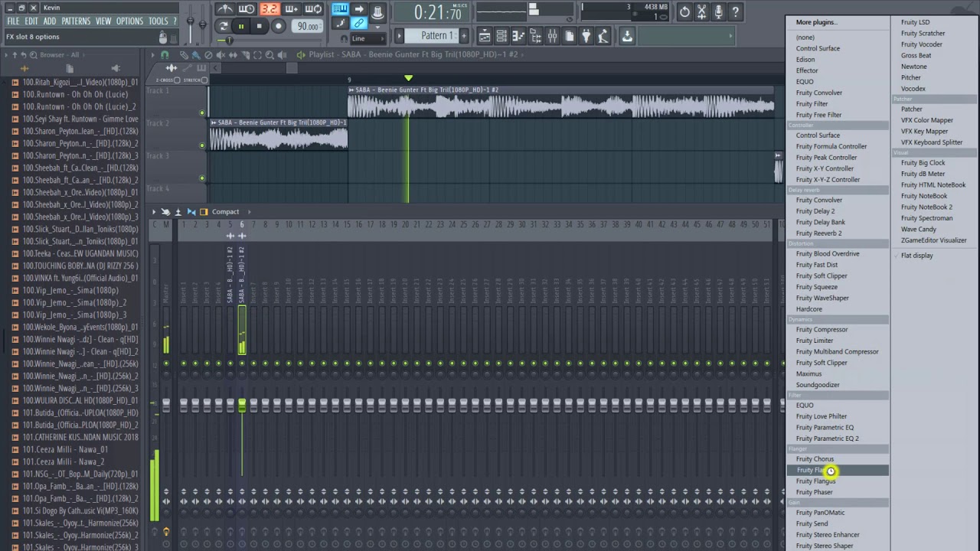This screenshot has width=980, height=551.
Task: Select the playlist paint brush tool
Action: click(x=196, y=55)
